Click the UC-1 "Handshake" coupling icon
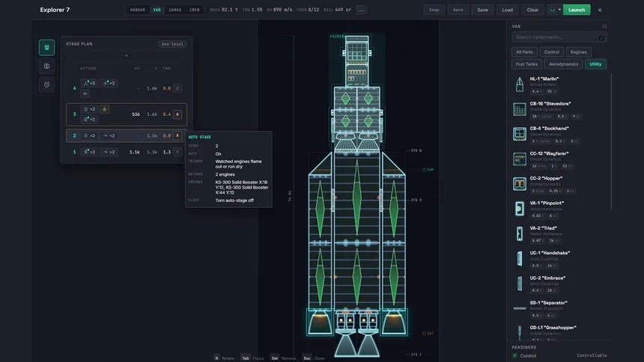This screenshot has height=362, width=644. tap(520, 259)
